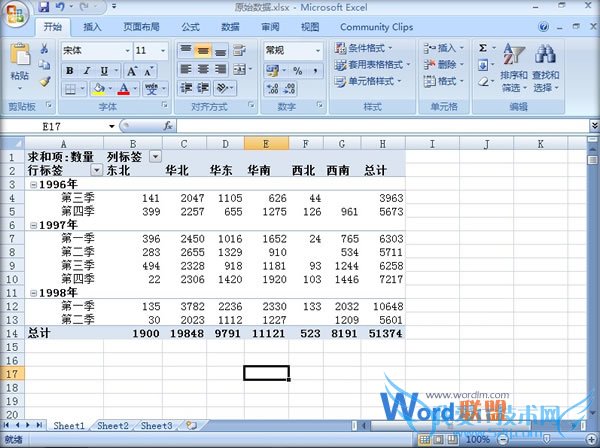Apply comma style
600x448 pixels.
click(315, 70)
